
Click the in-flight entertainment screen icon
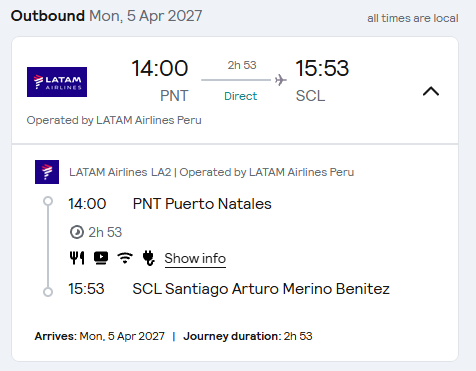pos(101,258)
